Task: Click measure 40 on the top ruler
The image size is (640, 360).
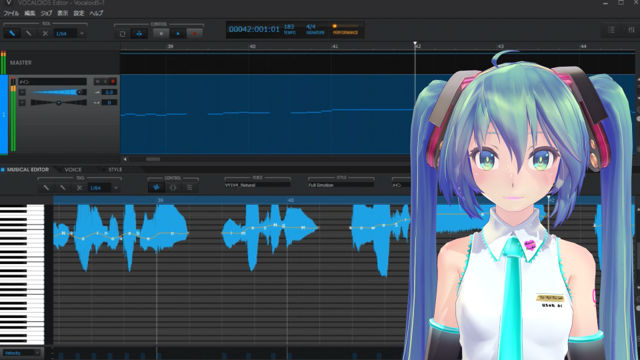Action: 252,47
